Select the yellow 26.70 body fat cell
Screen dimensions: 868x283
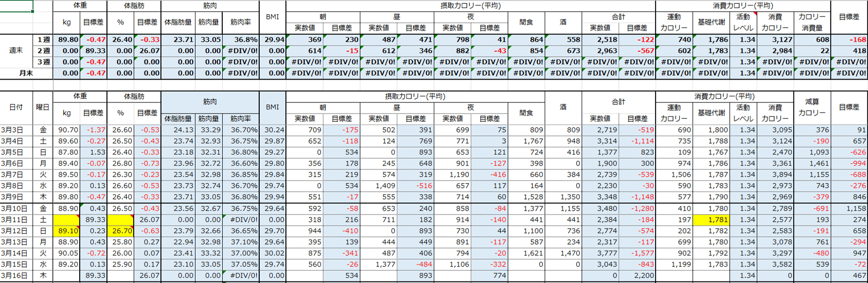[x=120, y=231]
